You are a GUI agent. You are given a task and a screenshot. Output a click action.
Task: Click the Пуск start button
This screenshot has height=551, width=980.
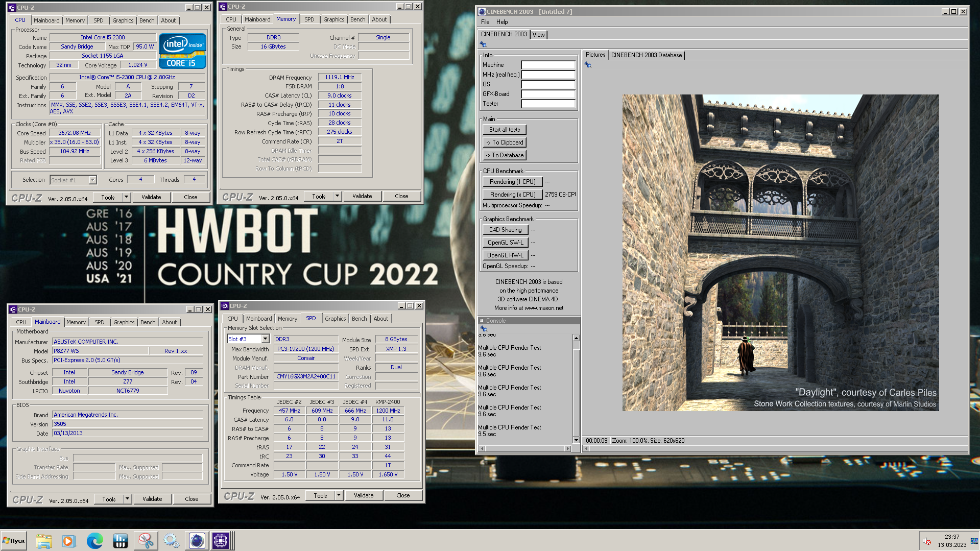14,540
